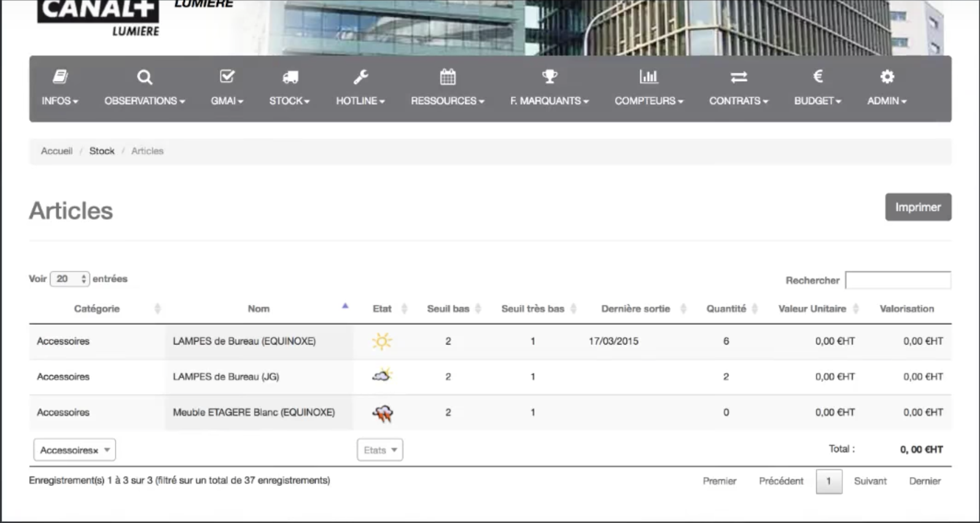Go to Stock breadcrumb link

coord(102,151)
